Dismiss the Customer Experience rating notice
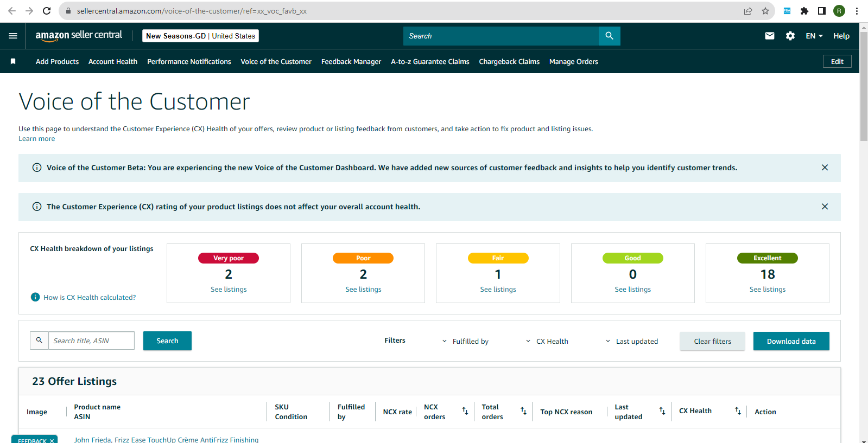Image resolution: width=868 pixels, height=443 pixels. click(825, 207)
